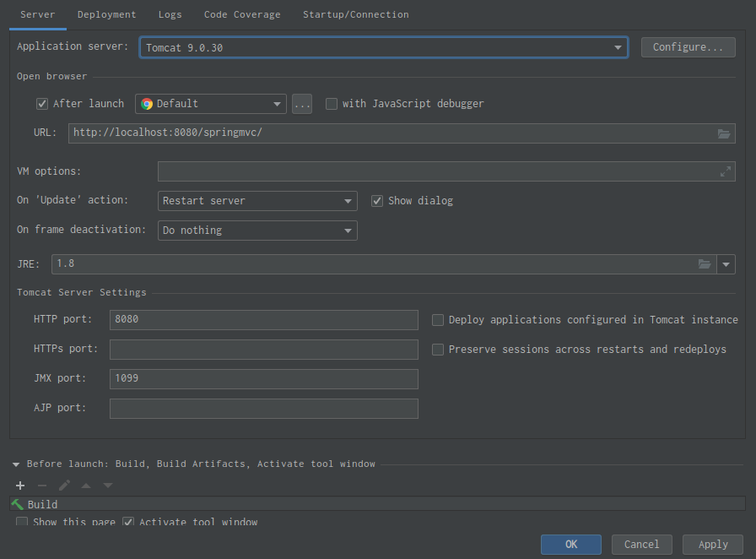The image size is (756, 559).
Task: Toggle Preserve sessions across restarts and redeploys
Action: click(x=438, y=350)
